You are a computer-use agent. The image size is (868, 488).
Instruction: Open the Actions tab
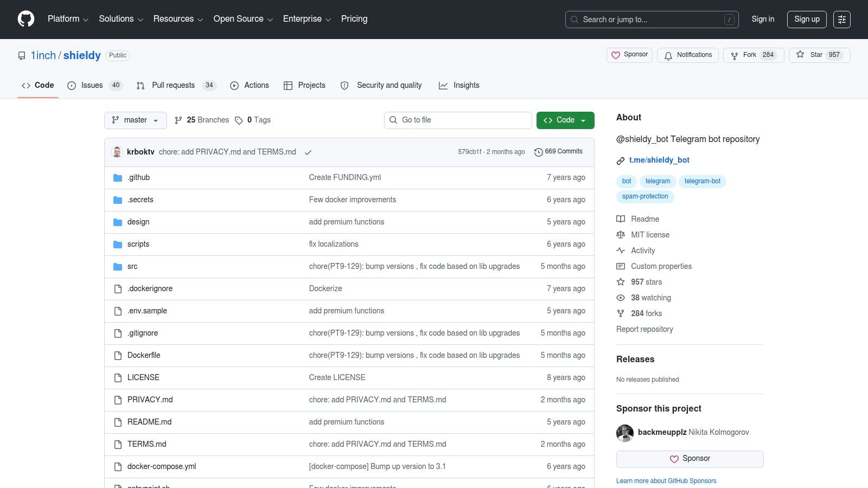point(250,86)
